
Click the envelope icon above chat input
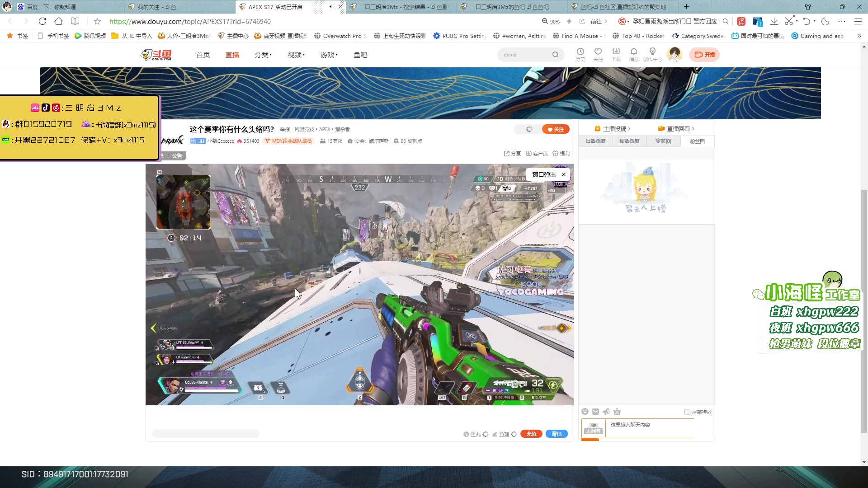coord(595,412)
